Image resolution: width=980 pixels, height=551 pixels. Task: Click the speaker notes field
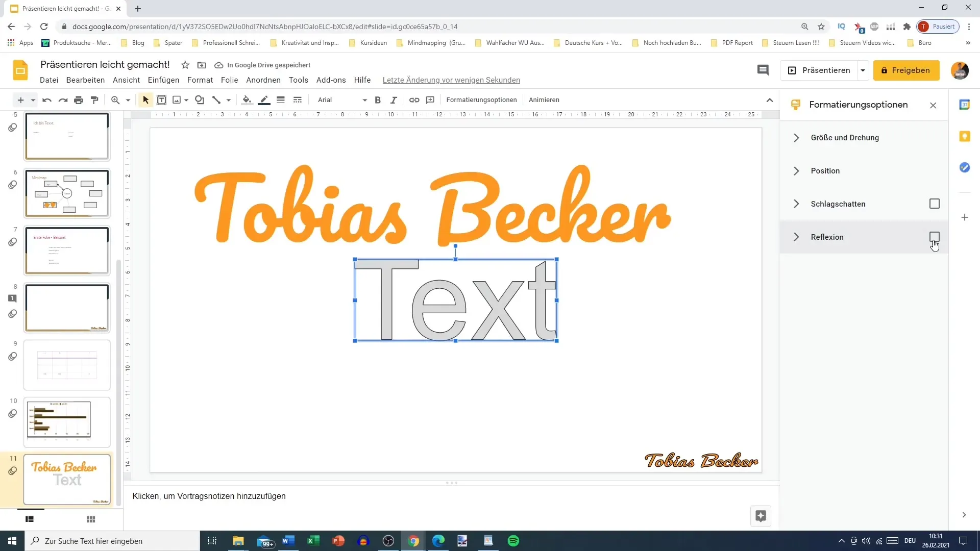[x=451, y=496]
